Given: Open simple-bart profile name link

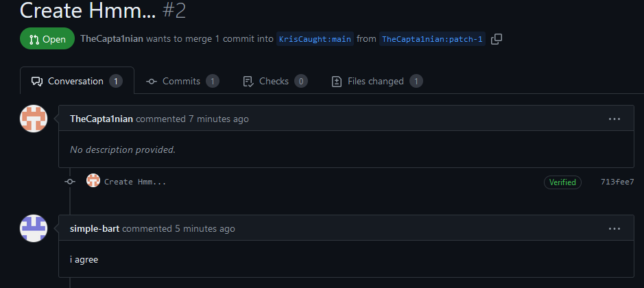Looking at the screenshot, I should click(95, 228).
